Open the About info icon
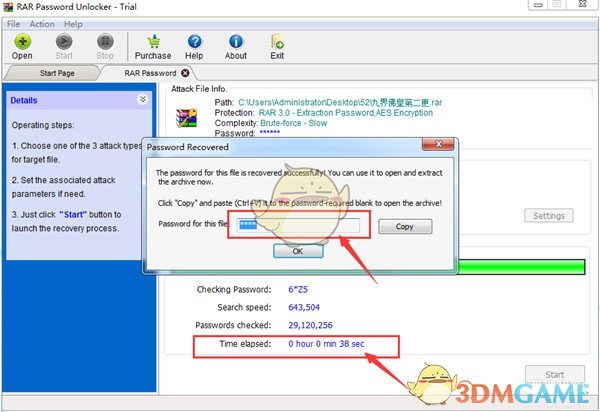Viewport: 600px width, 412px height. coord(236,42)
